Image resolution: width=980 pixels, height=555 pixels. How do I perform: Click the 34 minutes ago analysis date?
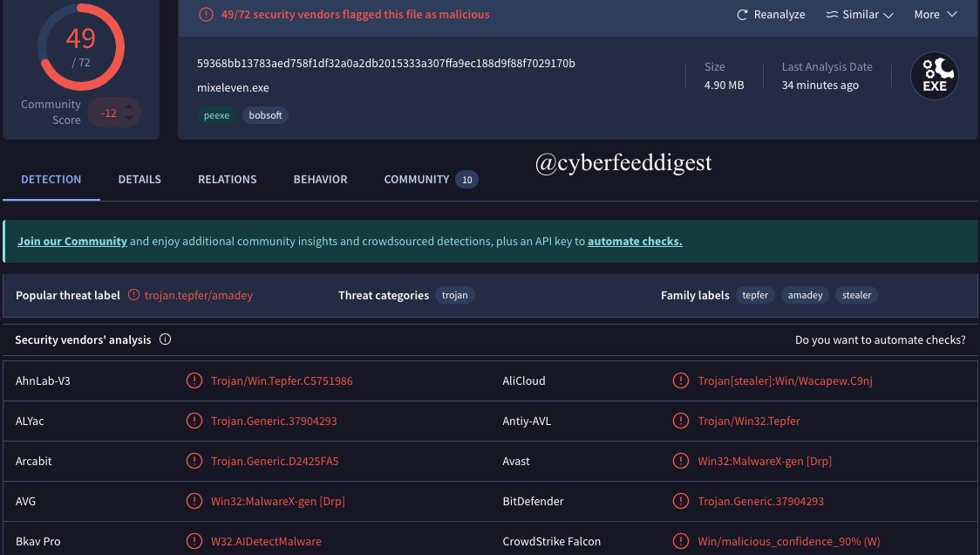coord(820,86)
